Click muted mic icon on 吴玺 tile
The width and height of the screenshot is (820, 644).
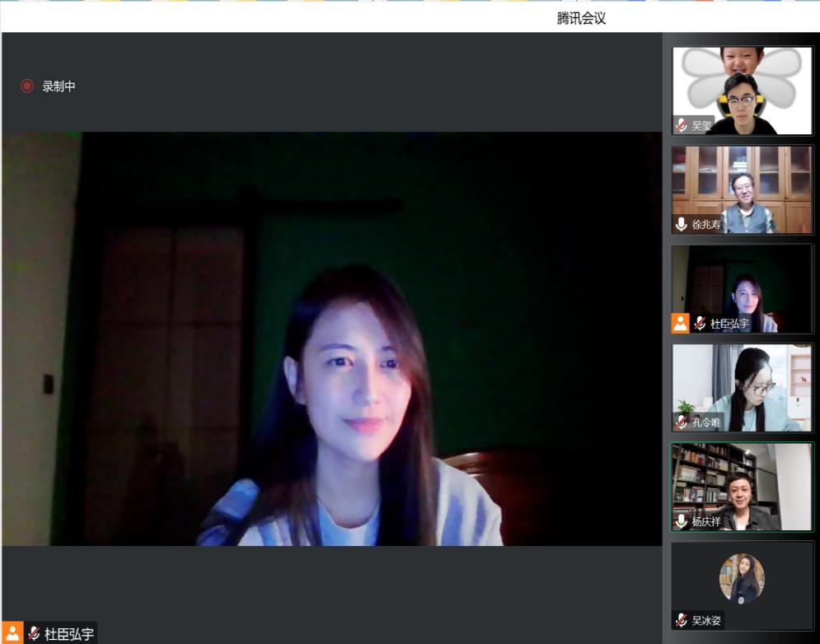pos(681,125)
